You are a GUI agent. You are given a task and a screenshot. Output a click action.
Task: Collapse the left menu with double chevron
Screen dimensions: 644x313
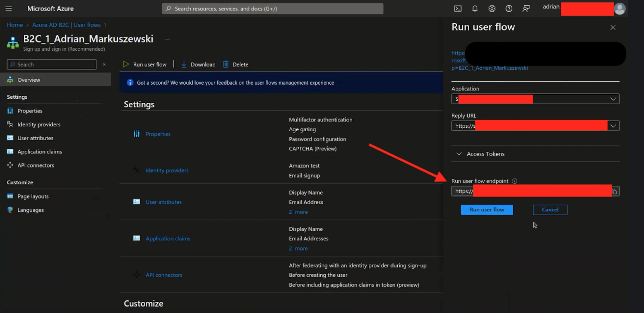[x=104, y=64]
